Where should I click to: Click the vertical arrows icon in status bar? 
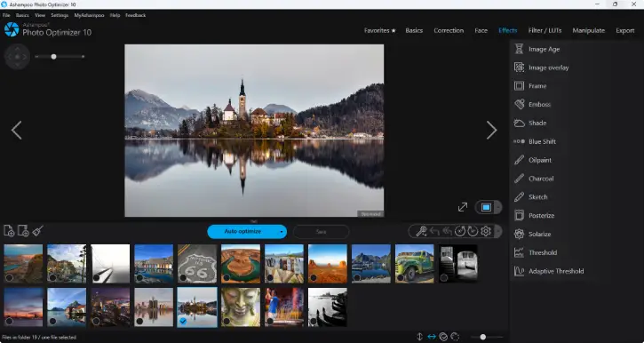(x=419, y=337)
